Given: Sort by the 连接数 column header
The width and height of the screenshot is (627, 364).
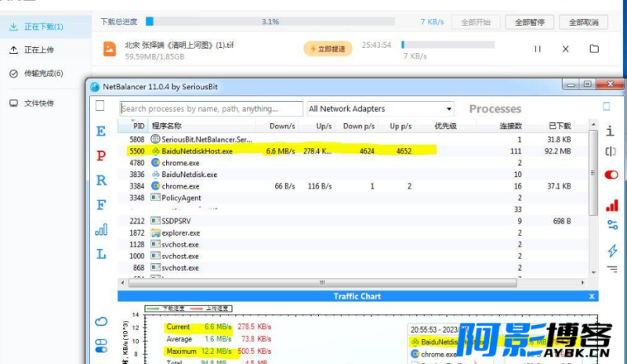Looking at the screenshot, I should point(500,126).
